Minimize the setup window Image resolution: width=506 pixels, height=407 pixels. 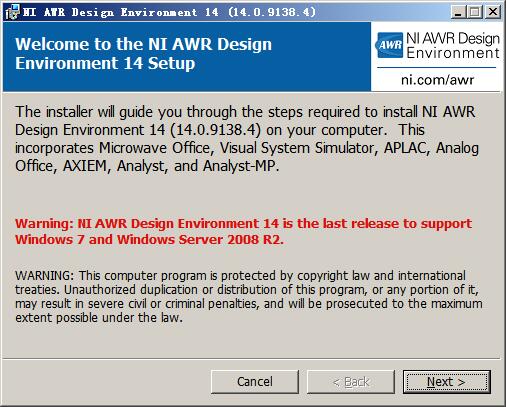coord(458,12)
